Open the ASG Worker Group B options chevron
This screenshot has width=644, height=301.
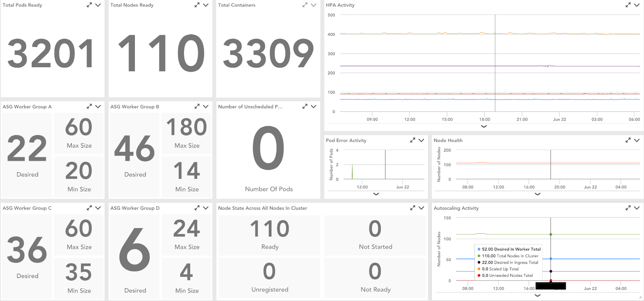206,107
